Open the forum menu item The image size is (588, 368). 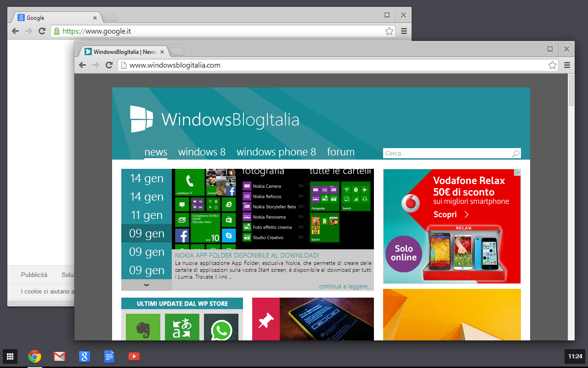[x=341, y=152]
